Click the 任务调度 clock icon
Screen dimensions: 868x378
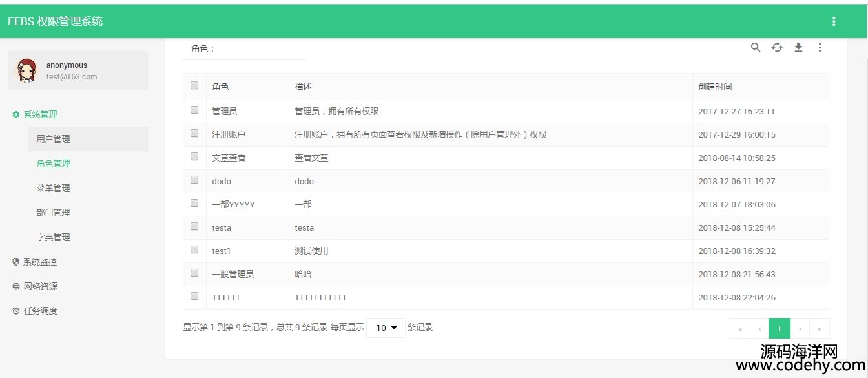pos(16,311)
